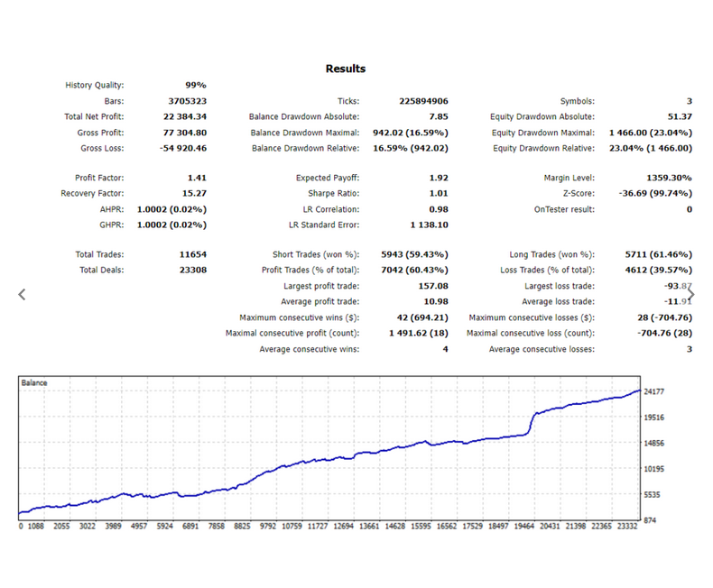Click the 874 axis label on chart
The height and width of the screenshot is (588, 713).
pos(650,520)
